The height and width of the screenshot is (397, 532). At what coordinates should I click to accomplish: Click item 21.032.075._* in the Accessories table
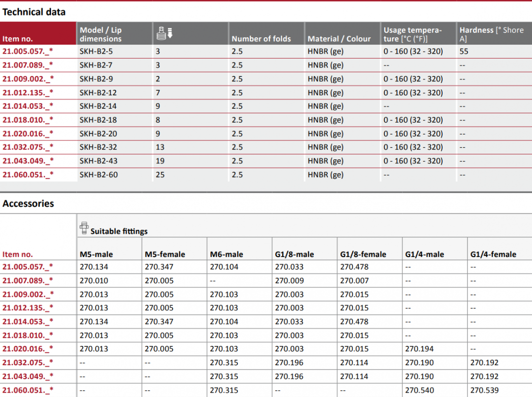[28, 362]
